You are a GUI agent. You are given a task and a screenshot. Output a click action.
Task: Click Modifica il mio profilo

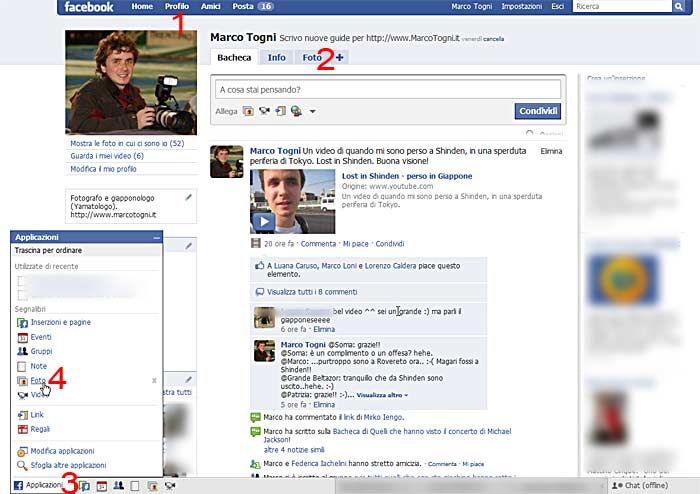[x=103, y=169]
